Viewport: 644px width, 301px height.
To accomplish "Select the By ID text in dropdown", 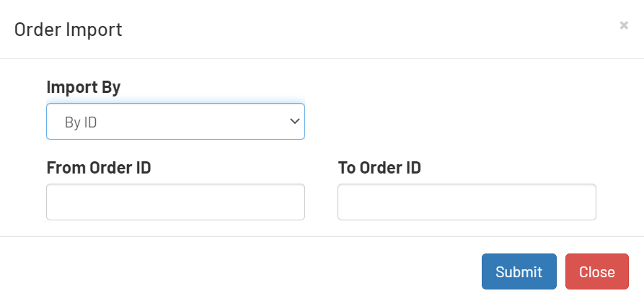I will (81, 122).
